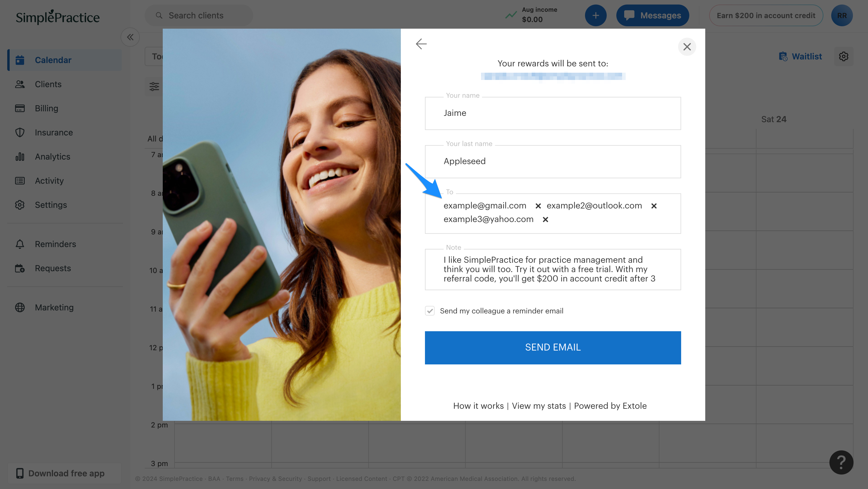The height and width of the screenshot is (489, 868).
Task: Click the Requests calendar-plus icon
Action: click(20, 268)
